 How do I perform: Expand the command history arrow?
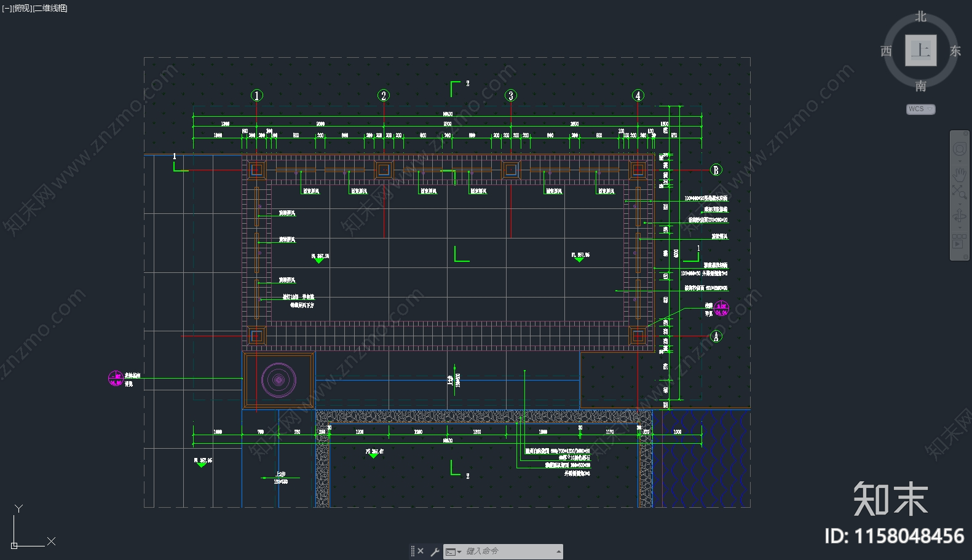[x=558, y=551]
